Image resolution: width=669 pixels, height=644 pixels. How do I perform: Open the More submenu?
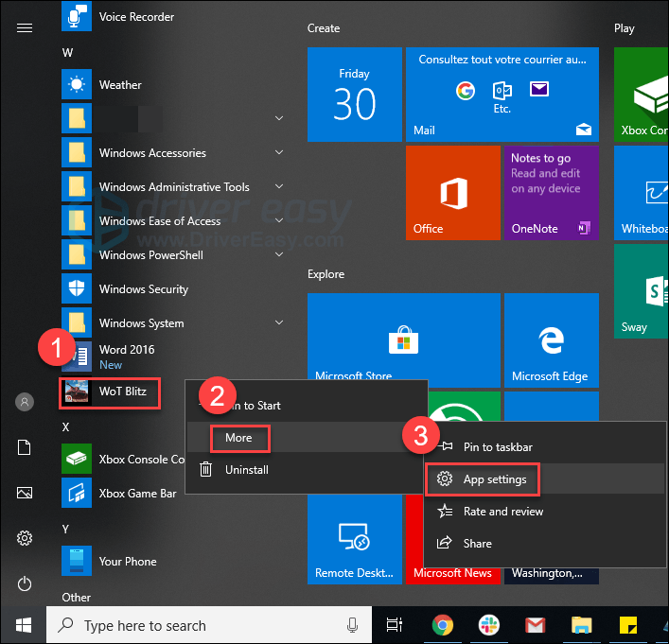tap(307, 438)
